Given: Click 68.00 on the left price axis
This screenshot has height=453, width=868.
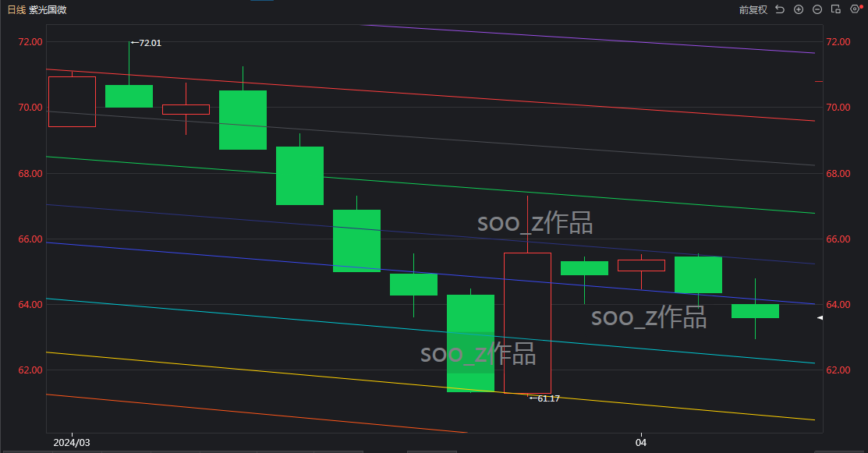Looking at the screenshot, I should coord(30,174).
